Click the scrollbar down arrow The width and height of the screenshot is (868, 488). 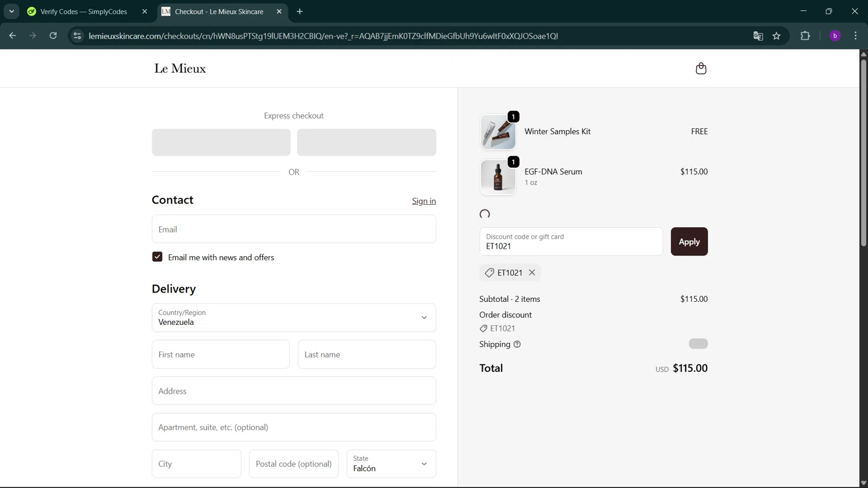click(863, 483)
